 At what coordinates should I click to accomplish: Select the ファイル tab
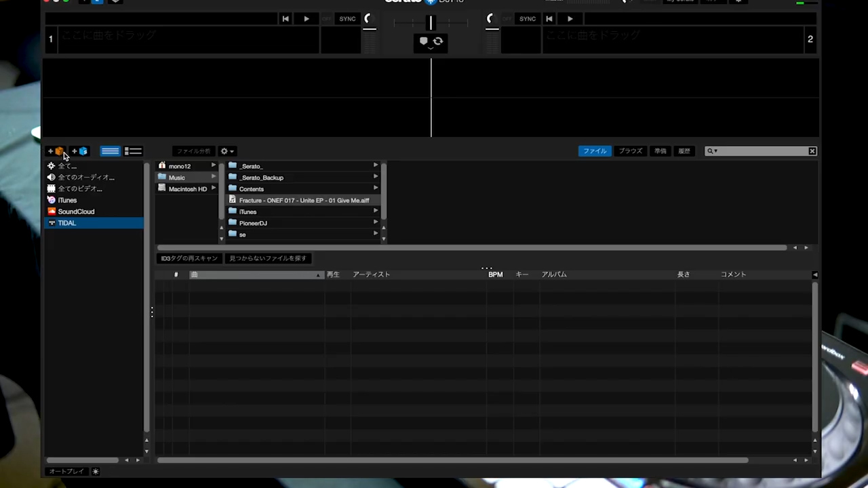[x=595, y=151]
